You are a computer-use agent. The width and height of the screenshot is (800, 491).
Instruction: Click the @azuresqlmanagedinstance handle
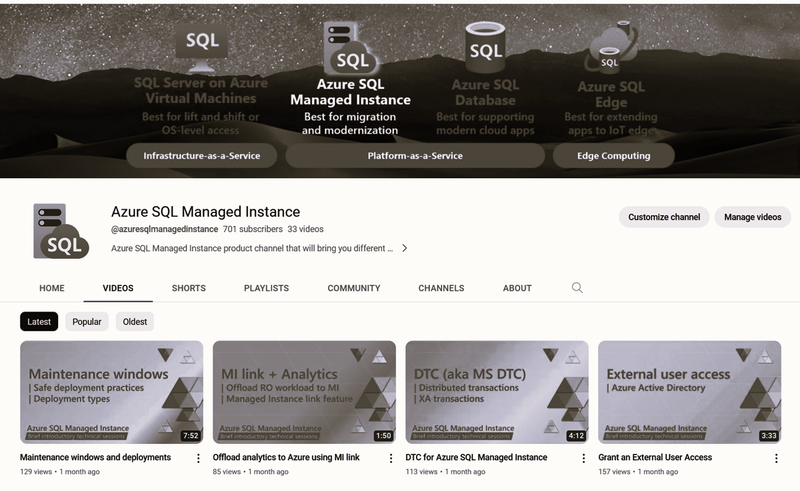click(164, 229)
